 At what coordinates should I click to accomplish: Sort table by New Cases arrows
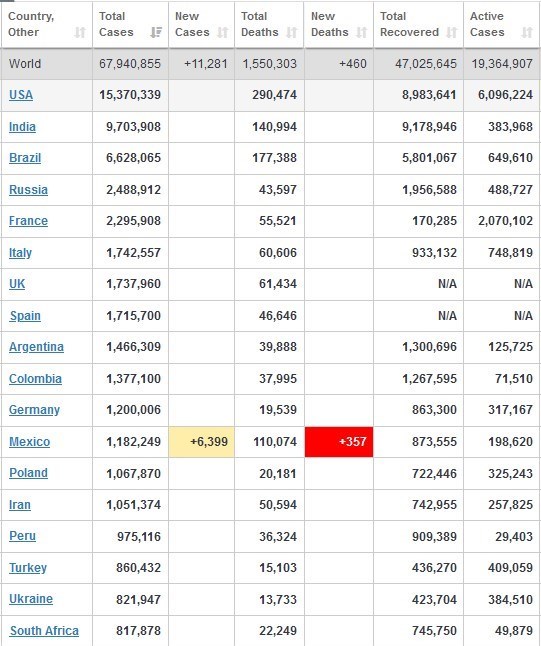point(222,32)
